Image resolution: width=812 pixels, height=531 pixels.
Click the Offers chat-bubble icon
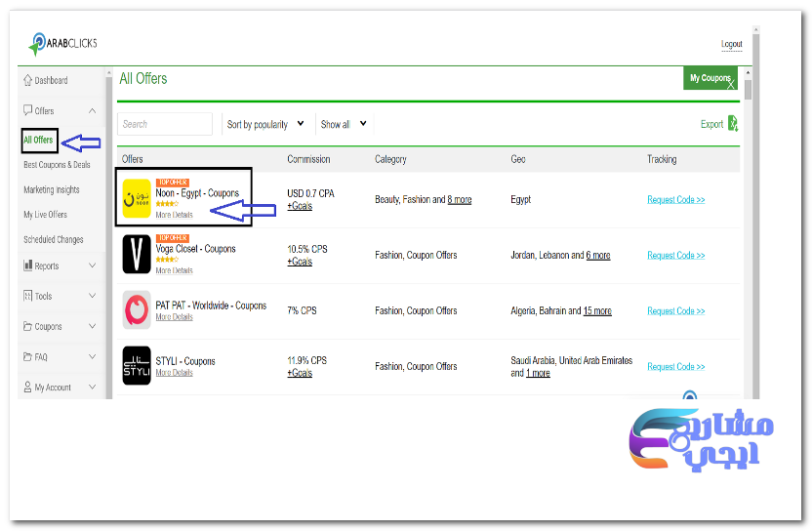(28, 110)
